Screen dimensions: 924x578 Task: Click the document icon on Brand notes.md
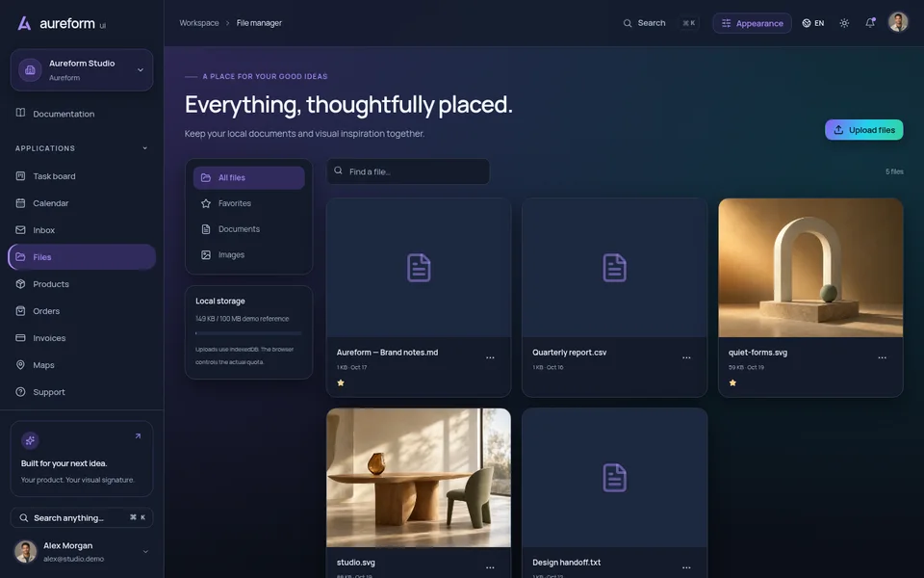419,268
